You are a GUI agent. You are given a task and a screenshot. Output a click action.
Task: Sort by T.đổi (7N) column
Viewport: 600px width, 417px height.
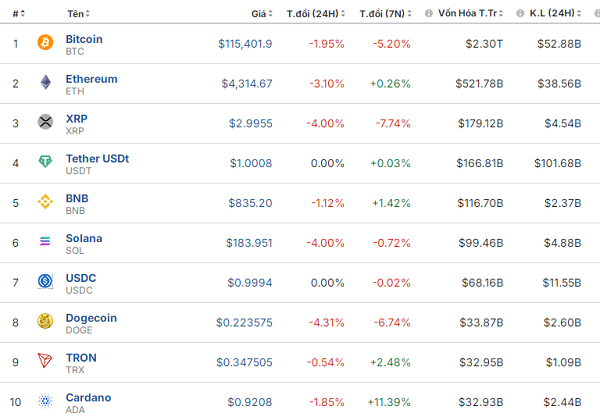coord(386,13)
